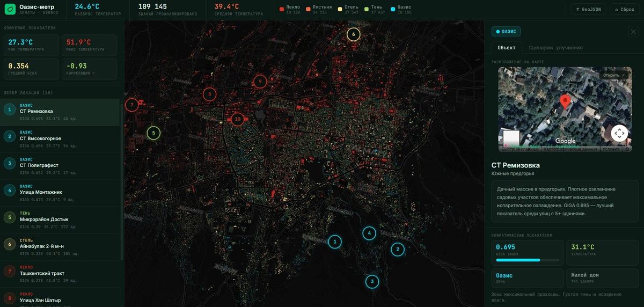
Task: Close the object details panel
Action: click(633, 32)
